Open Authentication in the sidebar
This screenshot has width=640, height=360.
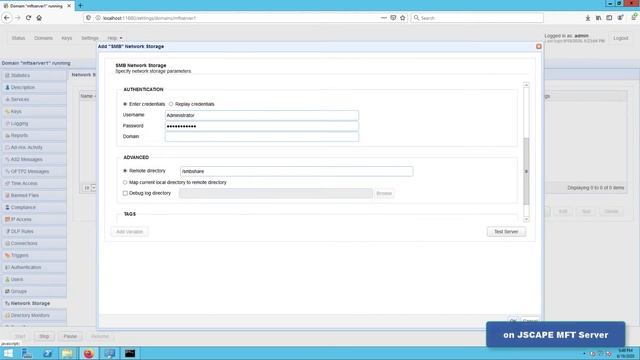[33, 267]
